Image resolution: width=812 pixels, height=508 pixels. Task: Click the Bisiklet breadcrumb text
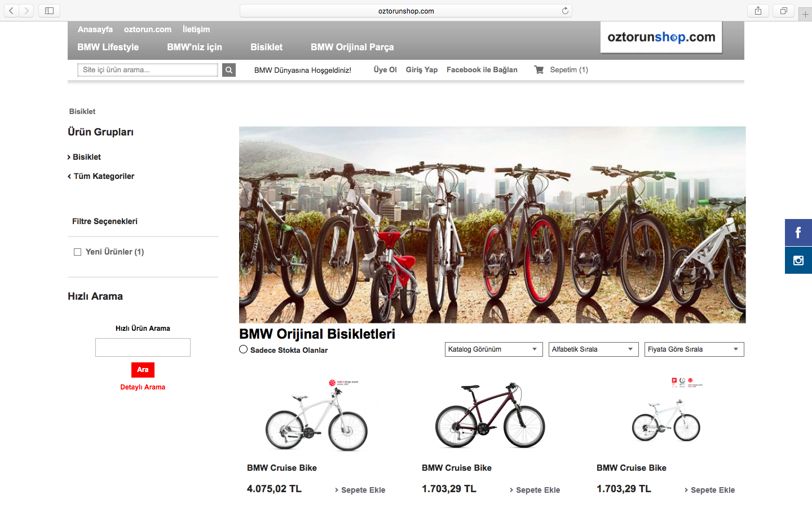pyautogui.click(x=82, y=112)
